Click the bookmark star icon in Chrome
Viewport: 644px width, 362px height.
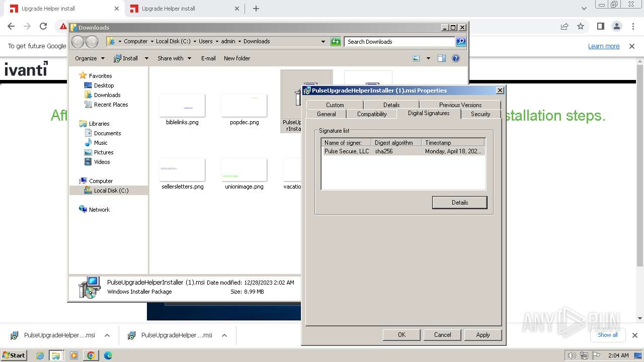581,27
